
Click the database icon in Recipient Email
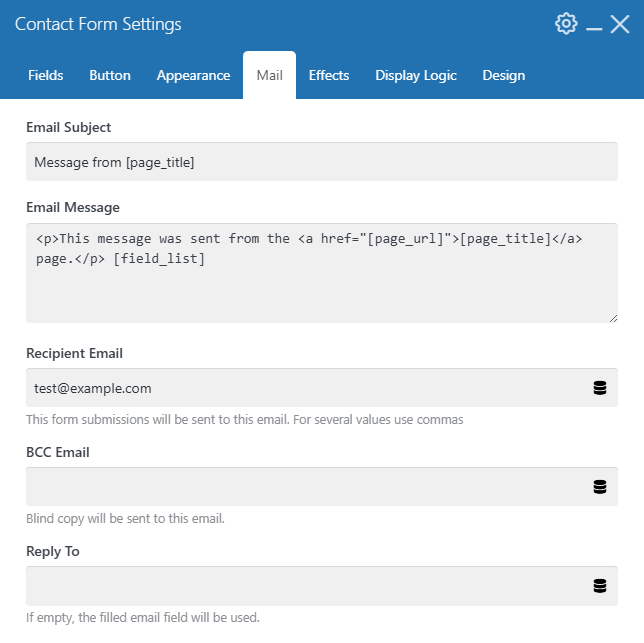(600, 388)
